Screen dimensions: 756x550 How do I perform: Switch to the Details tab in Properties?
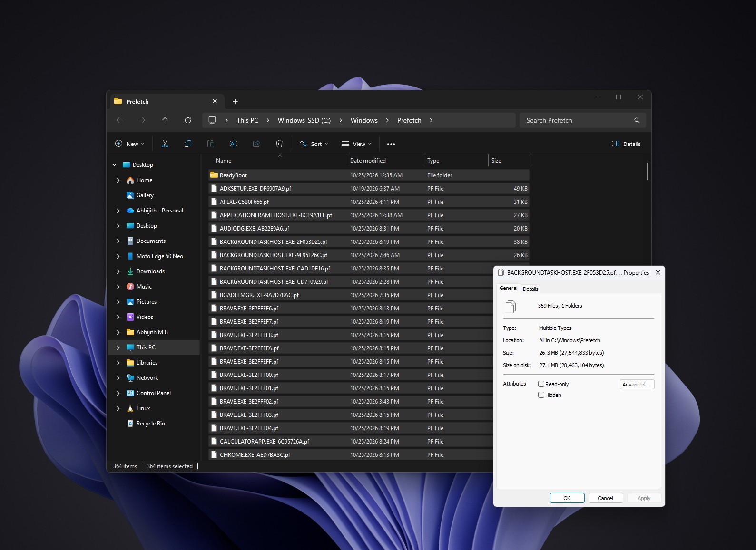click(530, 289)
